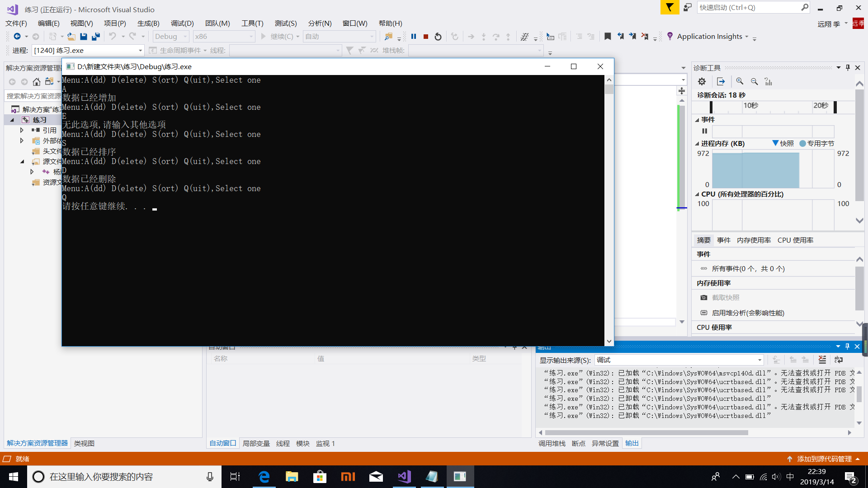Click the Save All toolbar icon

[x=95, y=37]
